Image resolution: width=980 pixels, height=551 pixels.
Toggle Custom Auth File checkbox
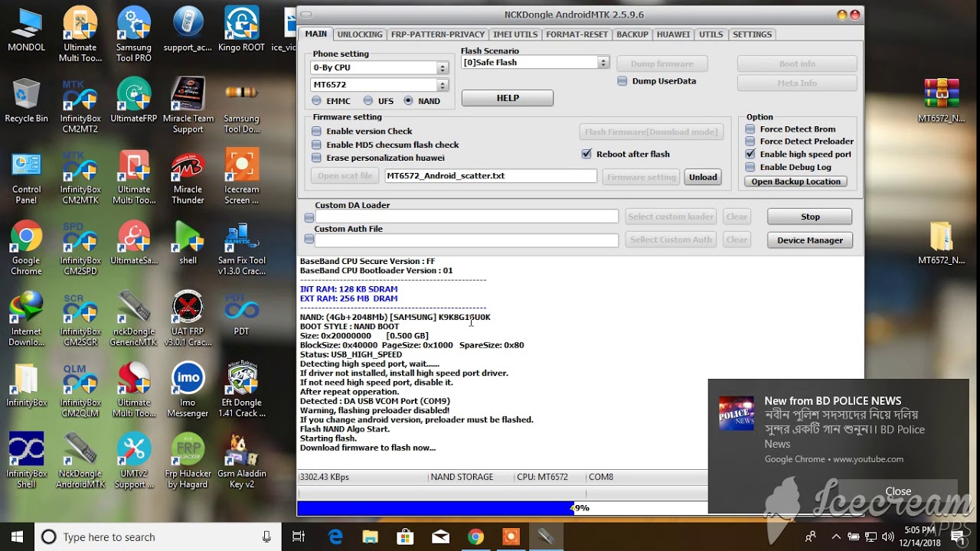click(309, 240)
